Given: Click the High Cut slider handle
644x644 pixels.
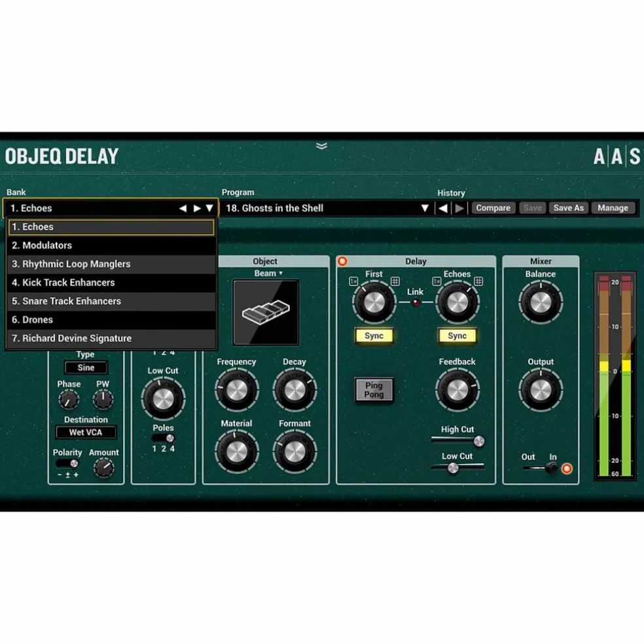Looking at the screenshot, I should 479,442.
